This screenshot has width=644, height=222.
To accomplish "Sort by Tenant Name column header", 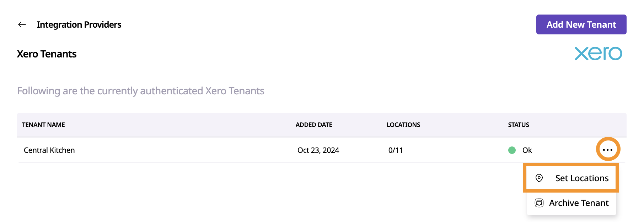I will [43, 125].
